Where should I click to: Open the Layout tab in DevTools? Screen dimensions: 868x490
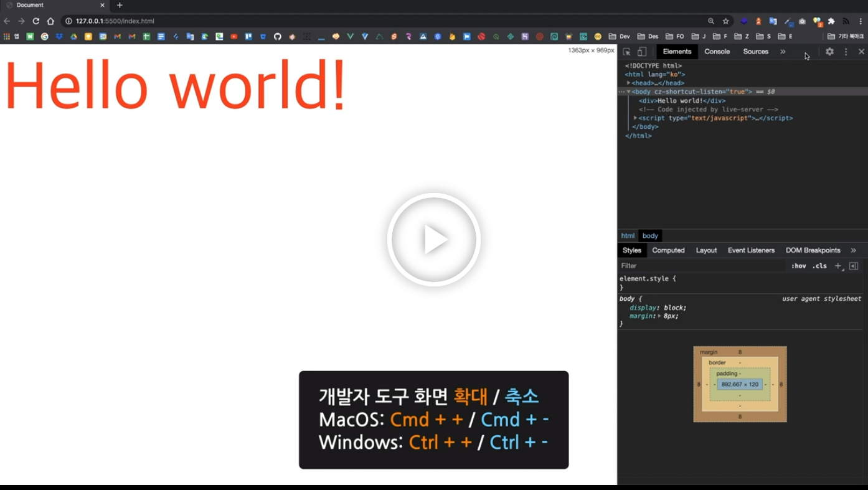706,250
